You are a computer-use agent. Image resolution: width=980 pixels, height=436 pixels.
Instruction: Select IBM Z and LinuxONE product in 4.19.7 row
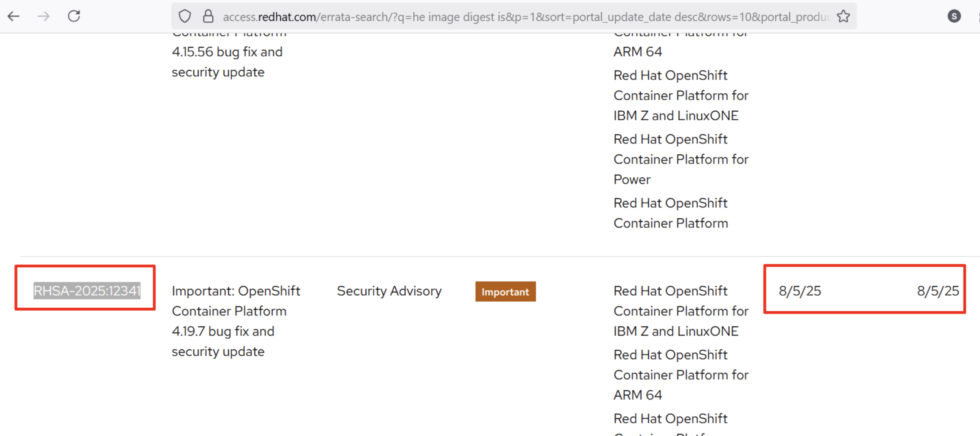tap(681, 311)
